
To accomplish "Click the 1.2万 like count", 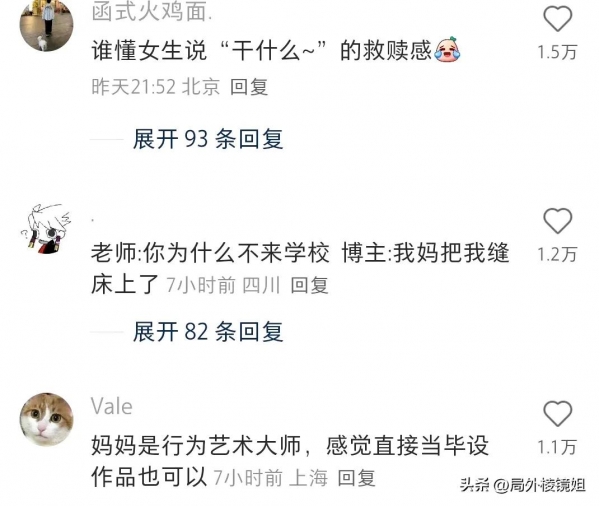I will [557, 255].
